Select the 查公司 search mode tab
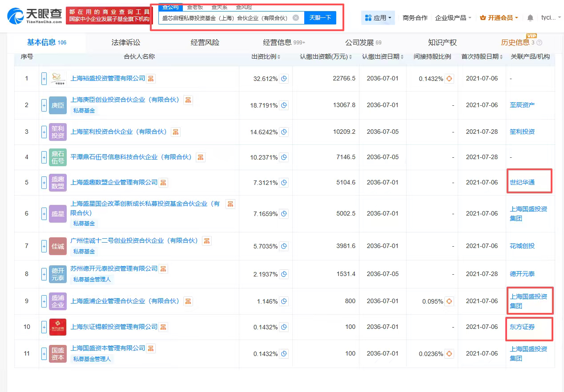The height and width of the screenshot is (392, 564). coord(170,7)
